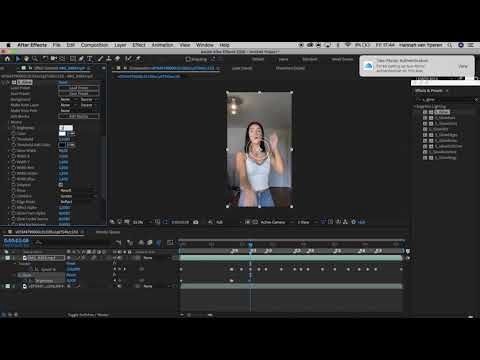Open the Combine Screen dropdown
Viewport: 480px width, 360px height.
click(x=77, y=196)
